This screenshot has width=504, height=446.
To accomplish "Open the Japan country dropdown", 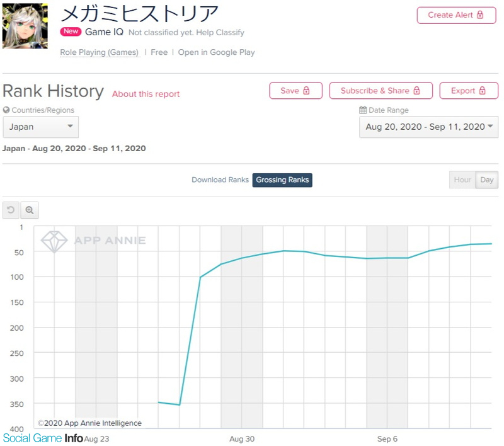I will tap(41, 127).
